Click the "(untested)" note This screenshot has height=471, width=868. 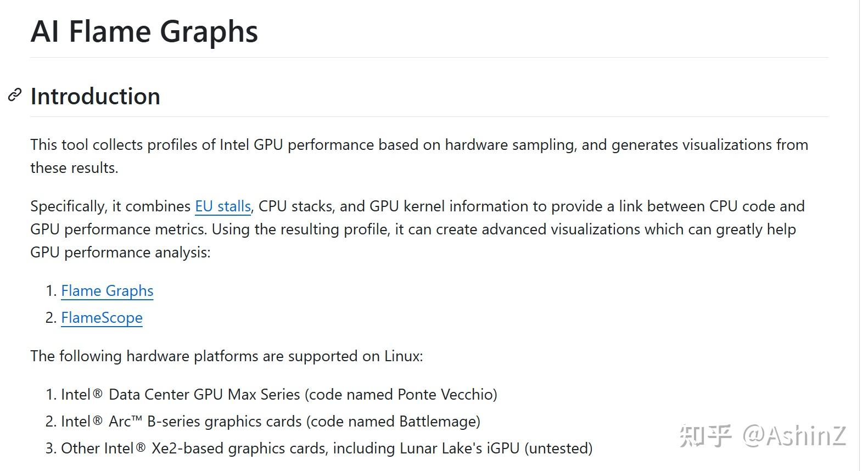[x=558, y=448]
